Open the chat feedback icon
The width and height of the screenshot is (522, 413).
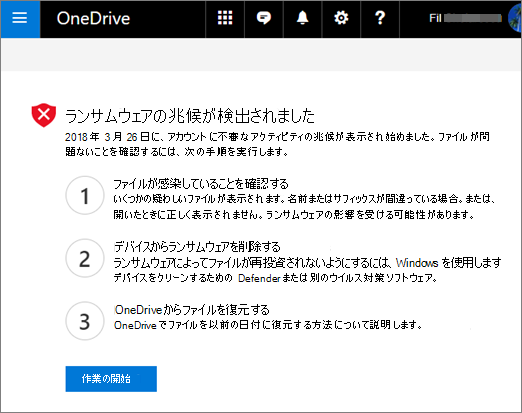pyautogui.click(x=264, y=18)
